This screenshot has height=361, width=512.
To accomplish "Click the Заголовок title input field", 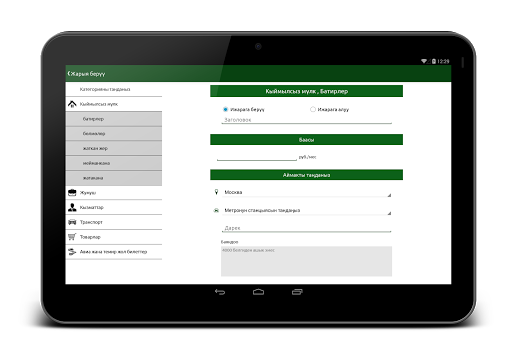I will tap(307, 120).
